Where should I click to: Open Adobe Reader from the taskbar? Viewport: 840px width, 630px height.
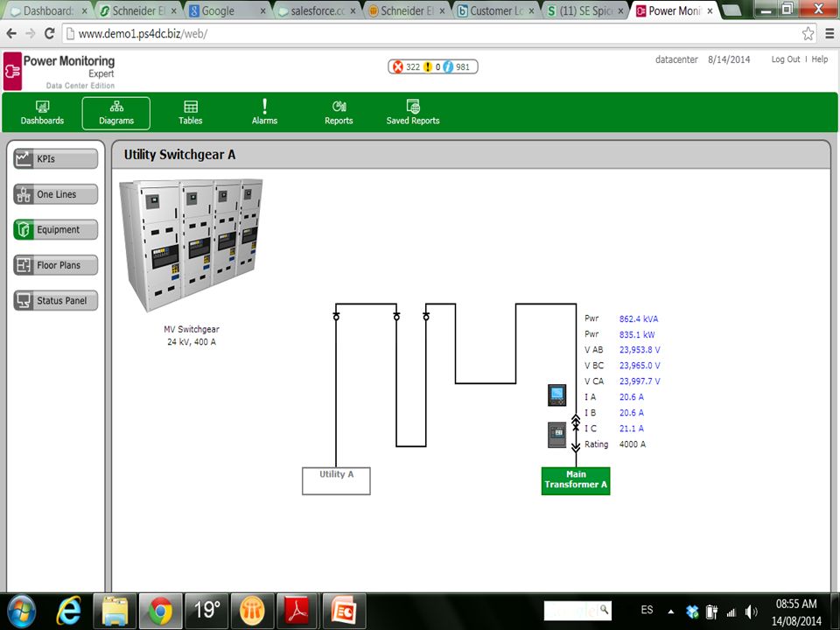[x=298, y=612]
